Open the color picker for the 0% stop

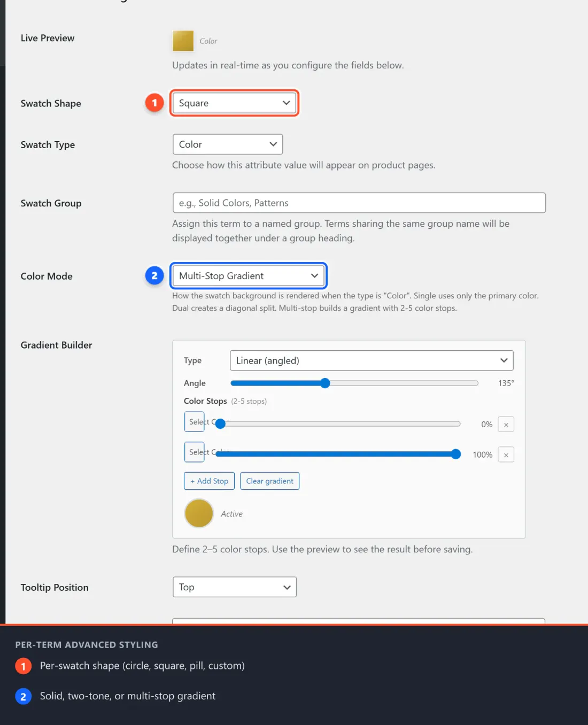click(x=194, y=422)
